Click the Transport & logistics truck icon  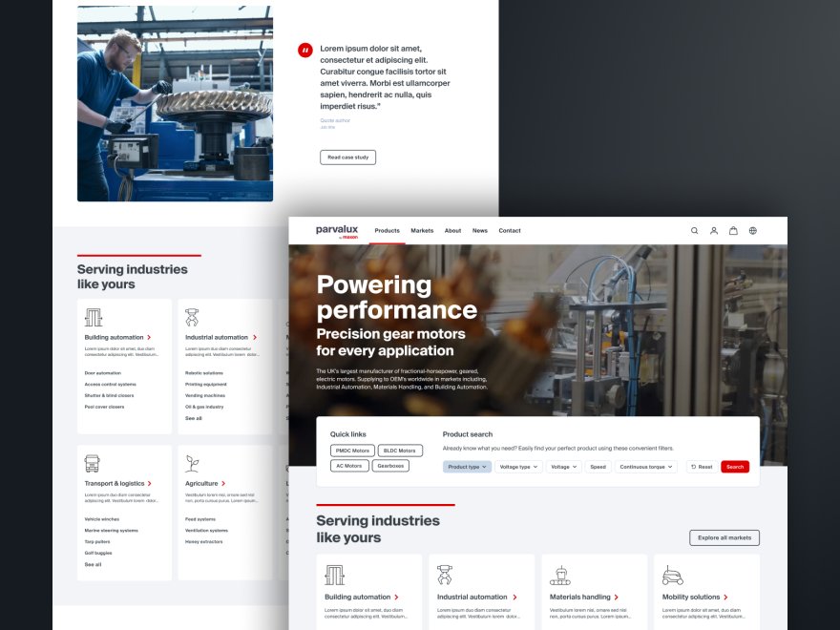click(x=93, y=464)
